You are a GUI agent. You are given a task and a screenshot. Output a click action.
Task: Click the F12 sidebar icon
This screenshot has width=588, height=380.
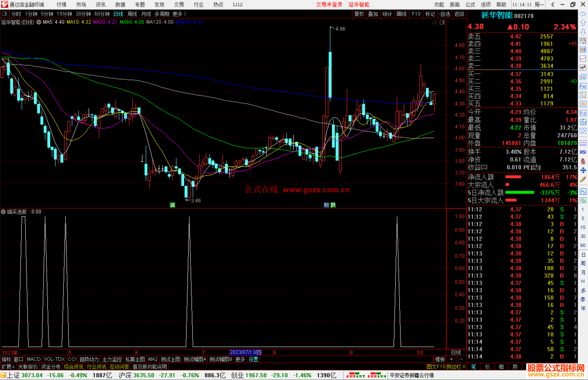coord(583,113)
